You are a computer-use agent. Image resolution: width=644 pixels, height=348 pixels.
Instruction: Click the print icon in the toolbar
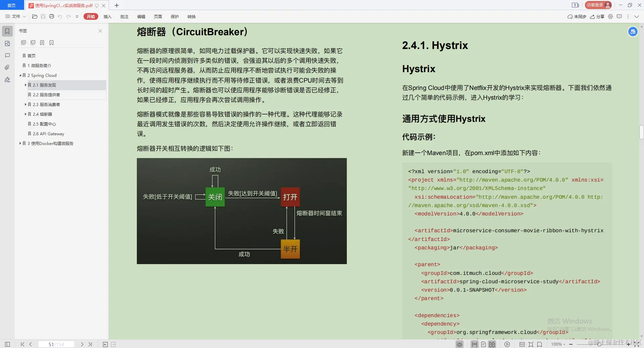tap(51, 16)
